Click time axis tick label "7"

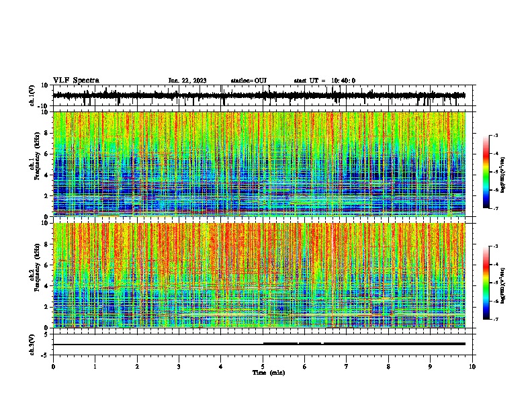click(347, 367)
